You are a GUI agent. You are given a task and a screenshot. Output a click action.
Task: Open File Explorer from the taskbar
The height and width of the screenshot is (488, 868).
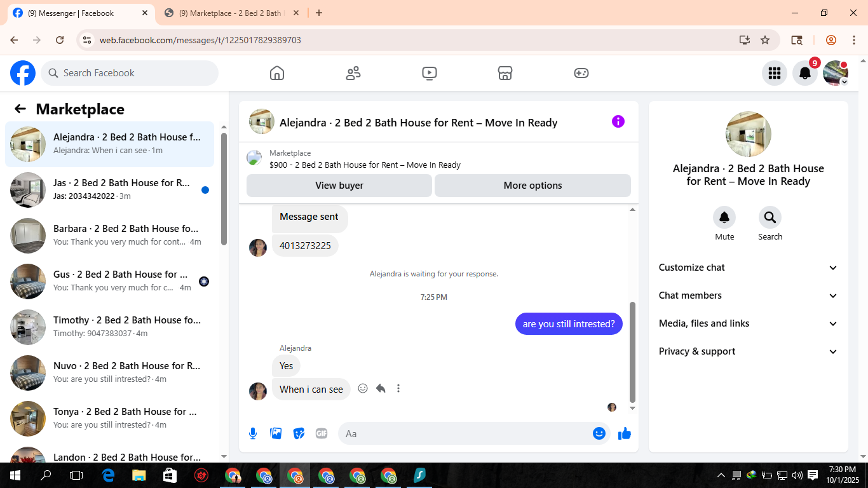coord(139,475)
